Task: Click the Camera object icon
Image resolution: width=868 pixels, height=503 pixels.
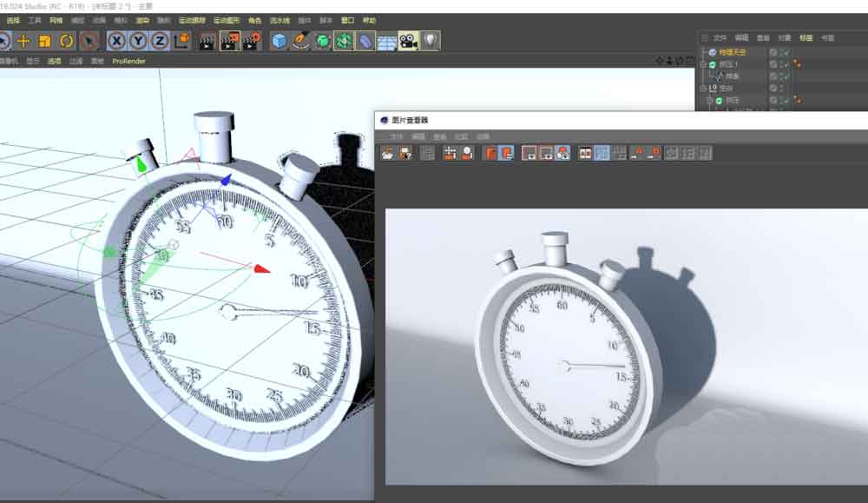Action: coord(408,41)
